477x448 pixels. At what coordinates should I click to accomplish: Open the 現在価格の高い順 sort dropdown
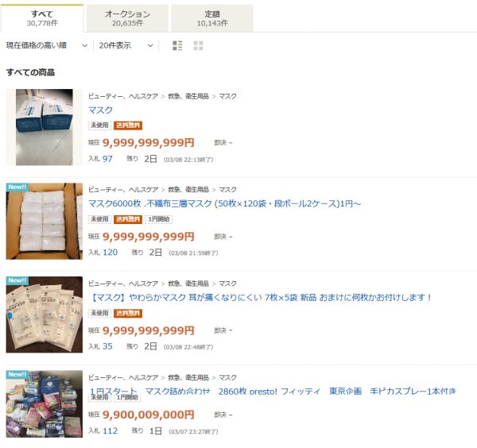(47, 45)
